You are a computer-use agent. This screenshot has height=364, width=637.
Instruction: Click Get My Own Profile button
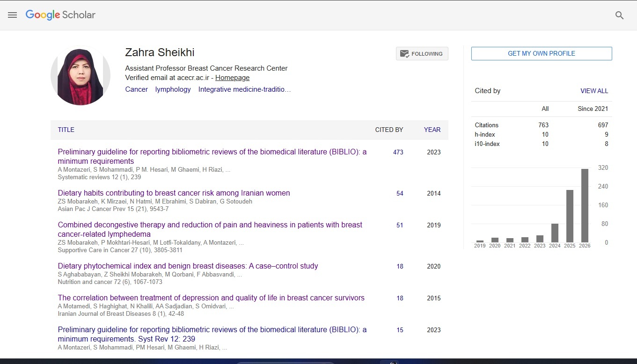(542, 53)
